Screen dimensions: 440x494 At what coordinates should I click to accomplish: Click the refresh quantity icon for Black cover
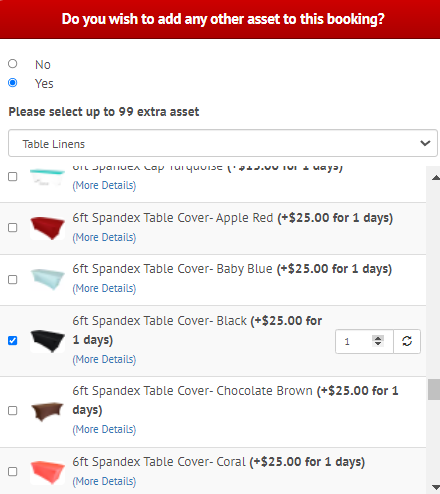(x=407, y=341)
